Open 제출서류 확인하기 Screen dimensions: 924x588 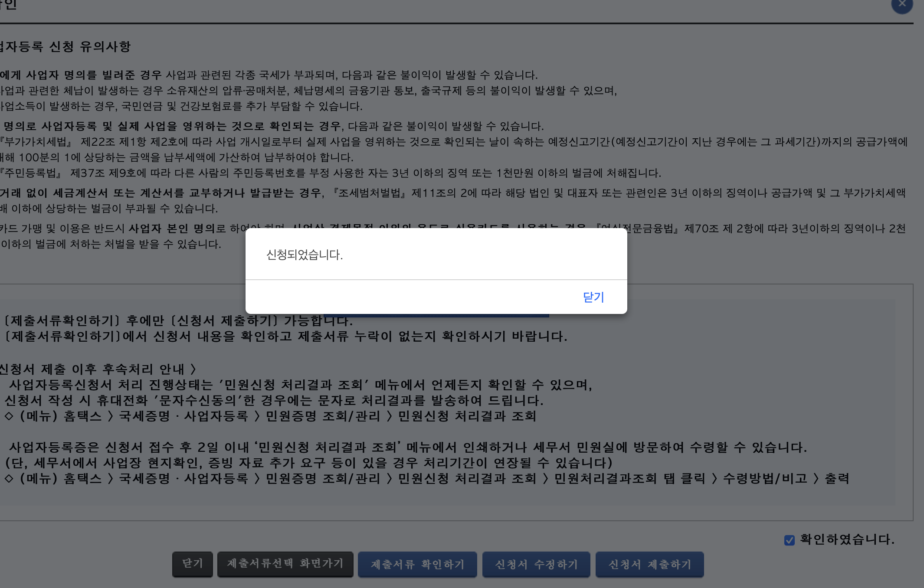coord(417,564)
